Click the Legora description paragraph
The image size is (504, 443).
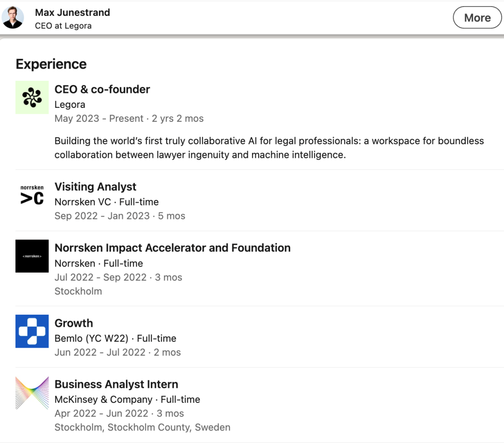pos(269,148)
